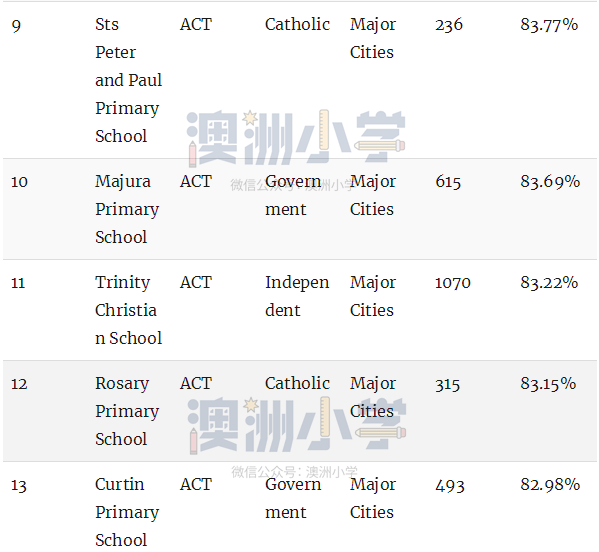Select Majura Primary School cell
The height and width of the screenshot is (552, 599).
click(127, 209)
